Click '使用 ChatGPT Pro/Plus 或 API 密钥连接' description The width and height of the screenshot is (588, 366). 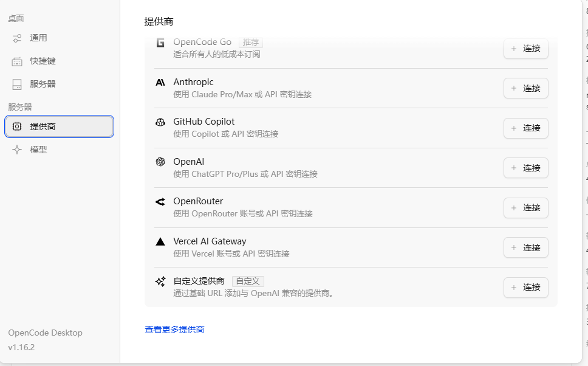click(245, 174)
